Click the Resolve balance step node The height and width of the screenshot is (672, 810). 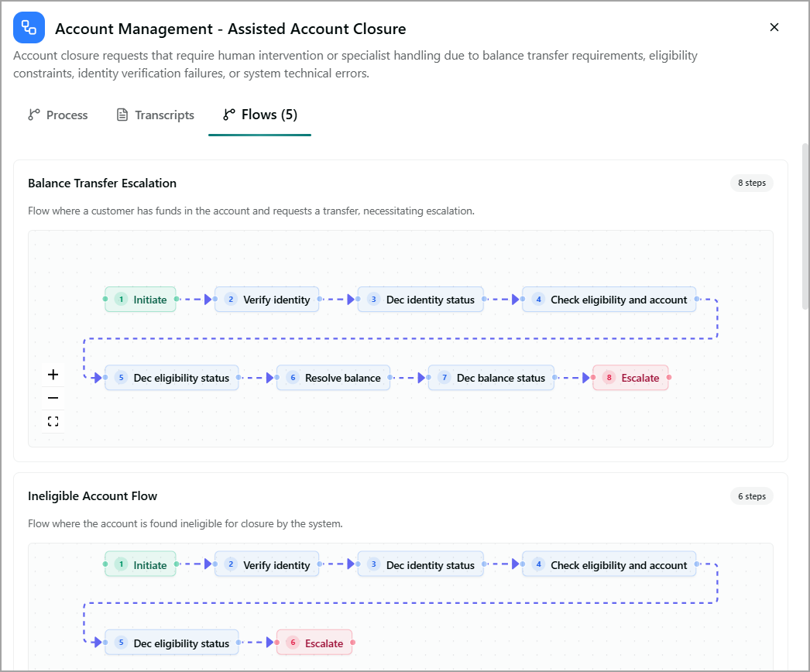pyautogui.click(x=333, y=378)
